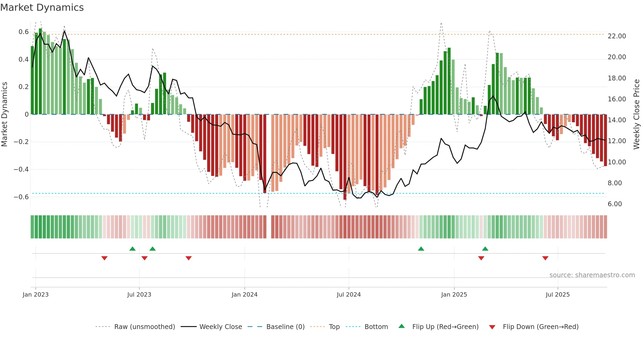
Task: Select the autumn 2023 red Flip Down triangle
Action: click(189, 258)
